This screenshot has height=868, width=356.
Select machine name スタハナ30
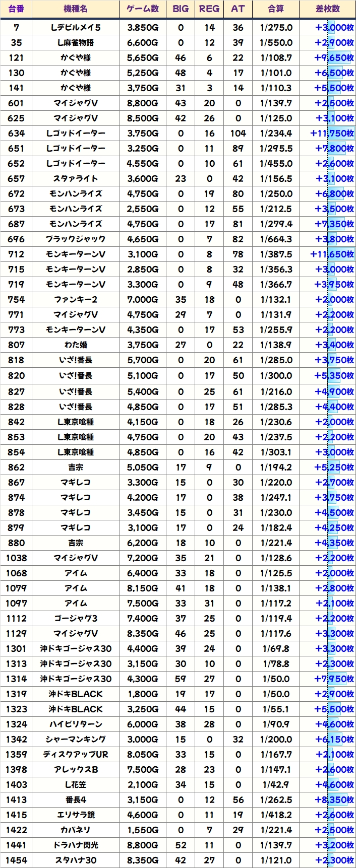(x=76, y=860)
